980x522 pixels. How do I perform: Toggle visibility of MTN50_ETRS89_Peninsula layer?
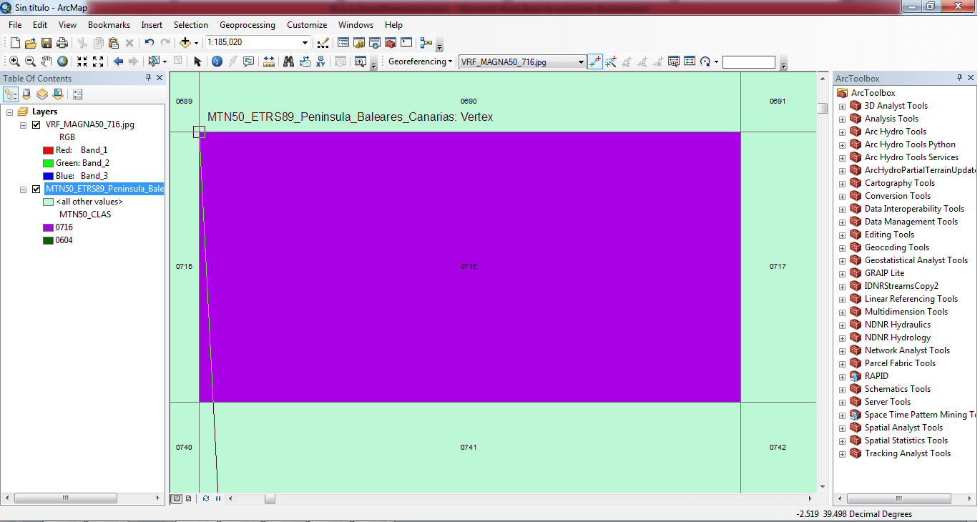pyautogui.click(x=36, y=189)
